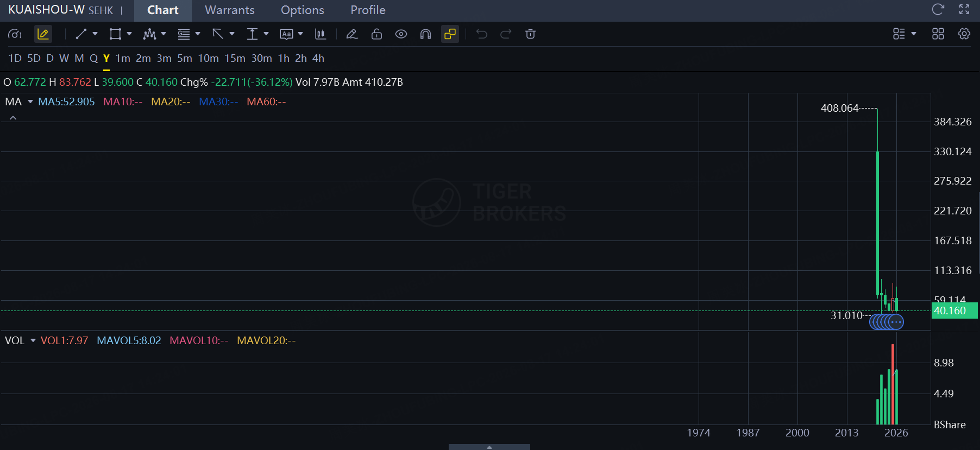This screenshot has width=980, height=450.
Task: Toggle the highlighted continuous drawing icon
Action: click(x=450, y=34)
